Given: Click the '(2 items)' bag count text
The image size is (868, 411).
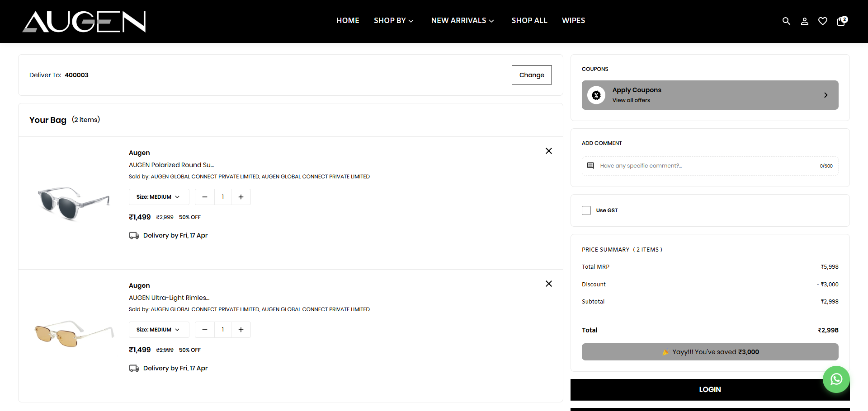Looking at the screenshot, I should (x=86, y=120).
